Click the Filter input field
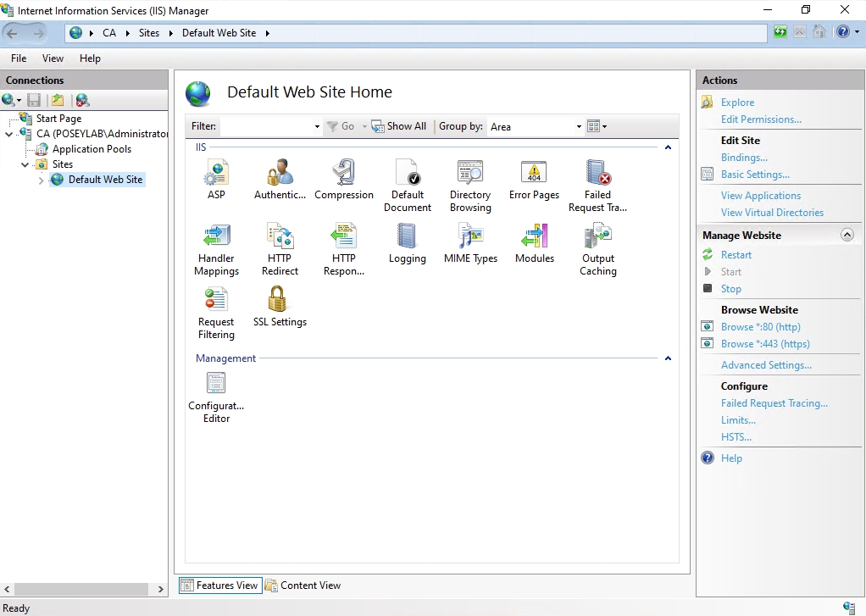866x616 pixels. point(267,126)
